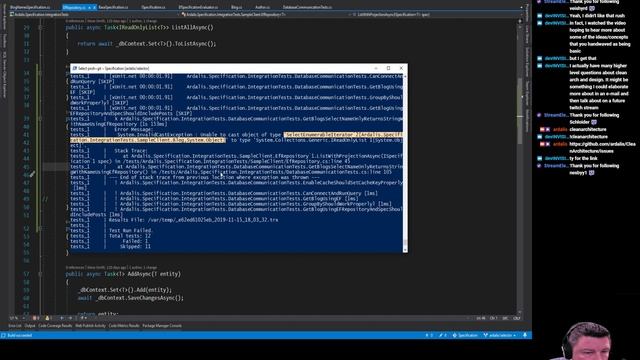Image resolution: width=640 pixels, height=360 pixels.
Task: Click the 'ty for the link' chat message
Action: (x=583, y=158)
